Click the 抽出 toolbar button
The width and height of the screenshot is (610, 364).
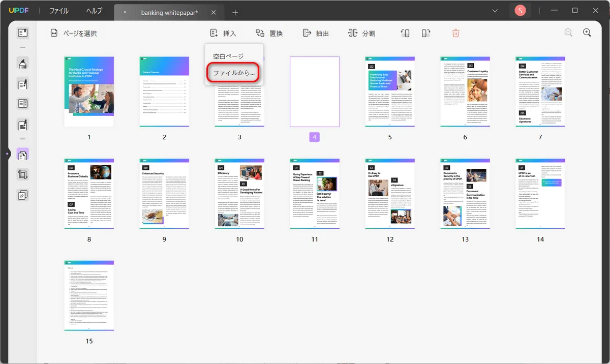[x=316, y=34]
